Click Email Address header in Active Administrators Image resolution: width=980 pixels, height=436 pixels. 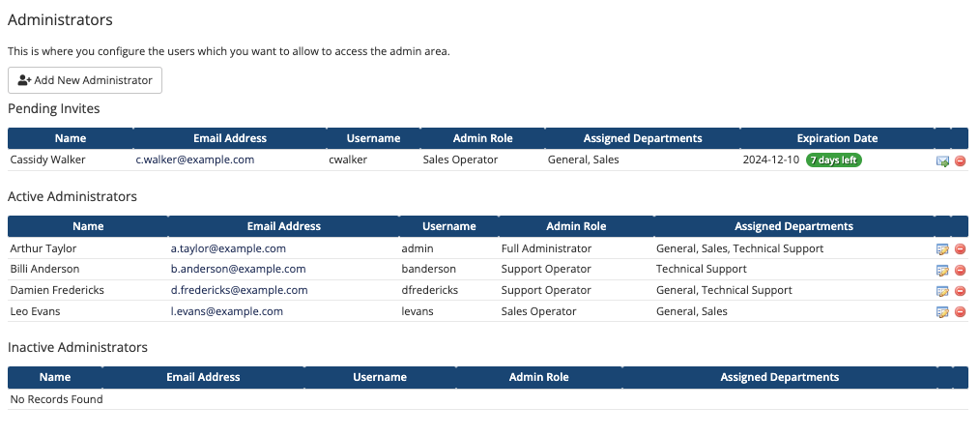(x=284, y=226)
